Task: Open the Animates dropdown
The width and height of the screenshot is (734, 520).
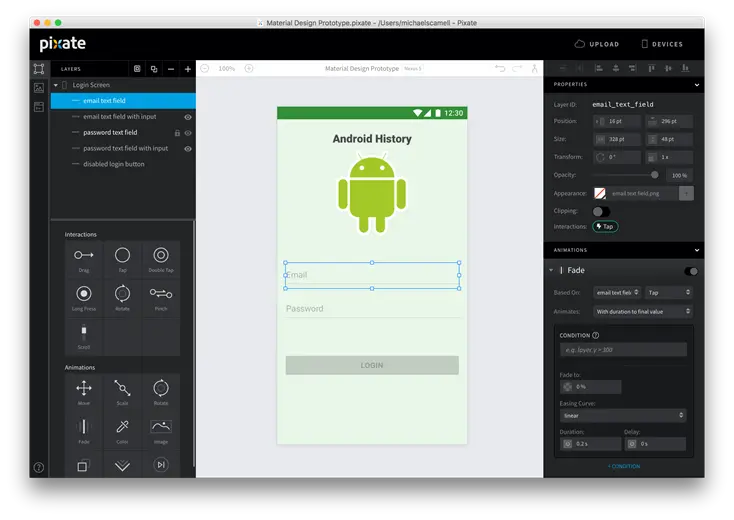Action: [x=643, y=311]
